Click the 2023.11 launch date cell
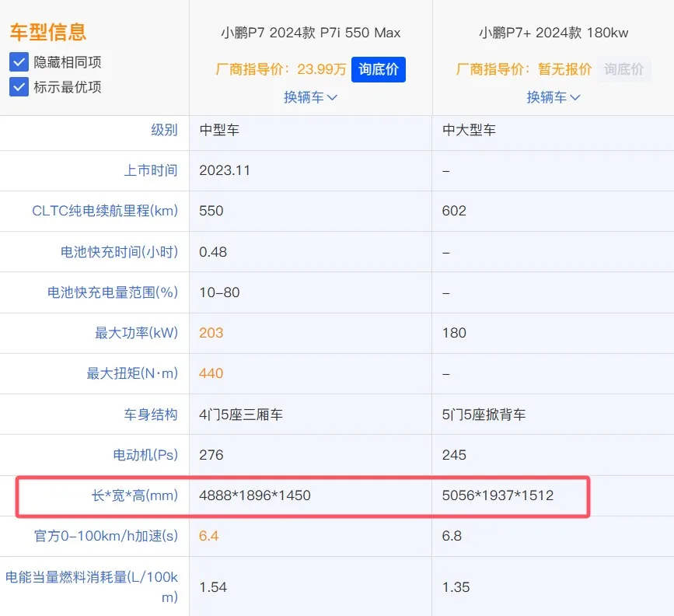 225,170
